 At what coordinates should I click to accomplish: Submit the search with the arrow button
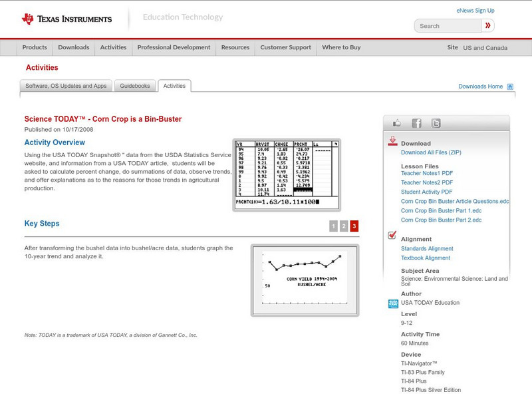click(489, 25)
